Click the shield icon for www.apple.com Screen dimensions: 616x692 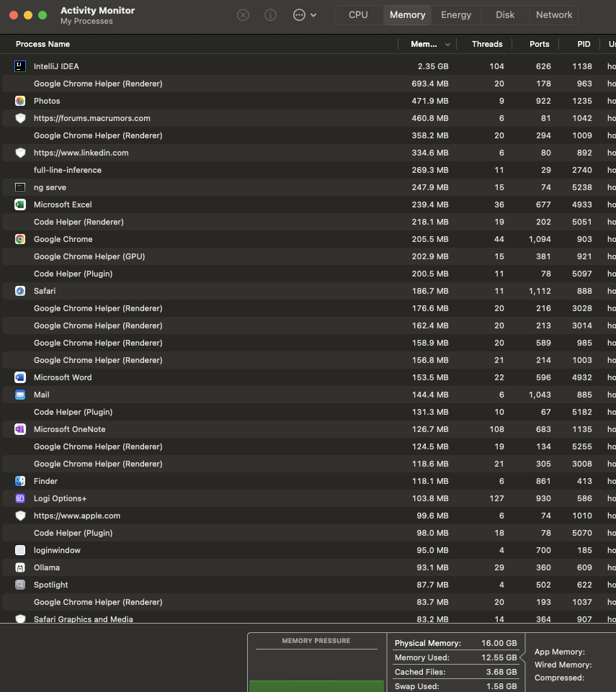pyautogui.click(x=20, y=516)
